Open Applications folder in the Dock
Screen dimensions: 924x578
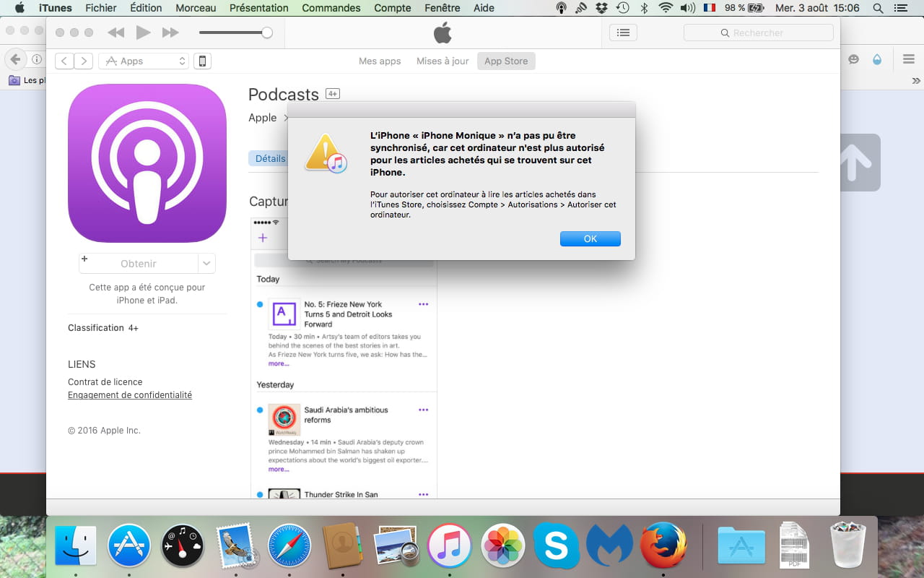(x=741, y=545)
